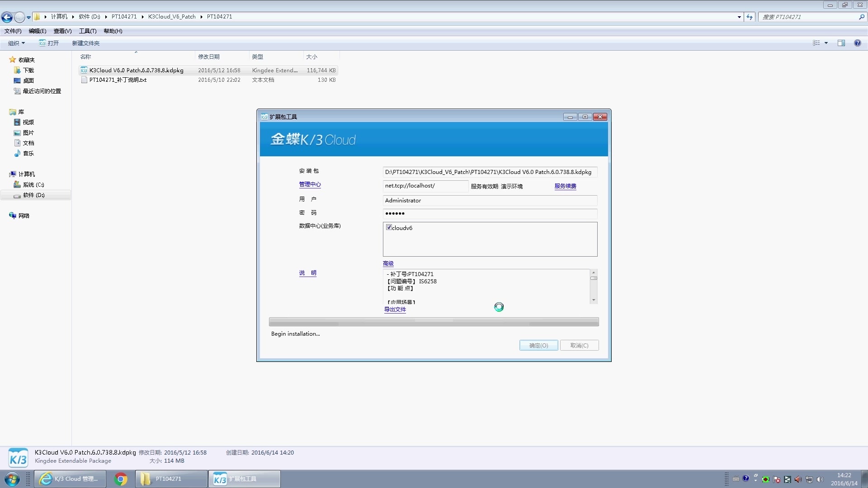Click the 打开 button with K/3 icon

[x=49, y=43]
